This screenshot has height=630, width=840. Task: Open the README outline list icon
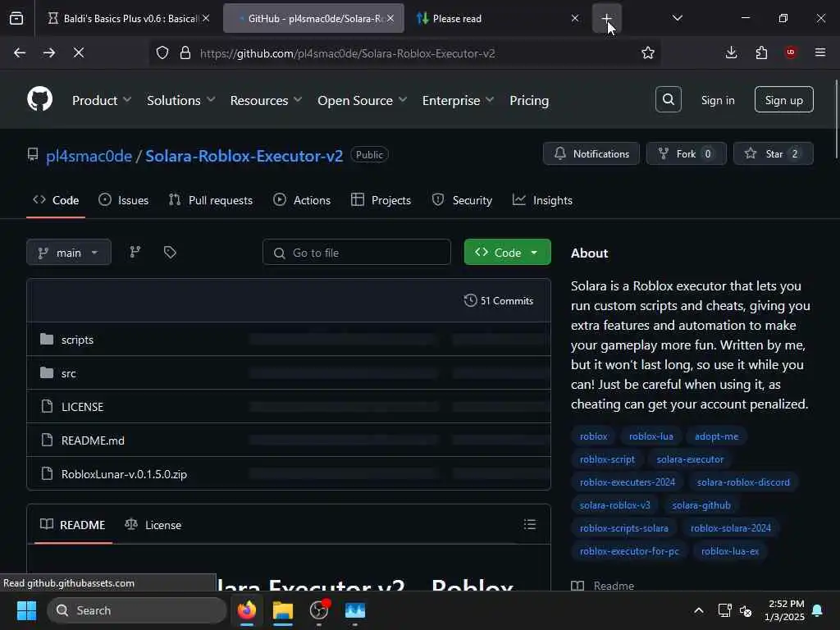(x=530, y=524)
